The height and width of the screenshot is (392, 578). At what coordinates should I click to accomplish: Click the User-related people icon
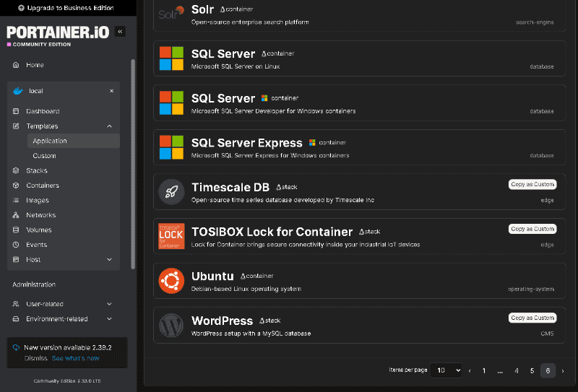pyautogui.click(x=16, y=304)
